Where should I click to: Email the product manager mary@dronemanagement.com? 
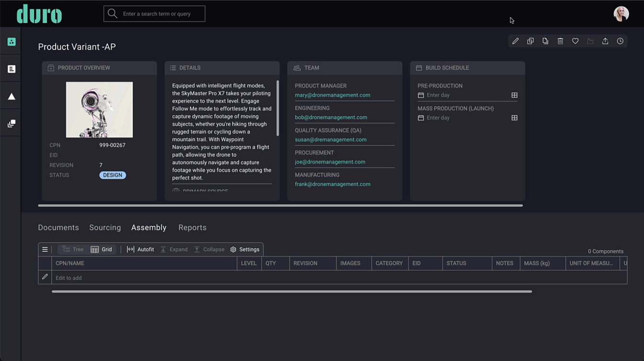[332, 95]
